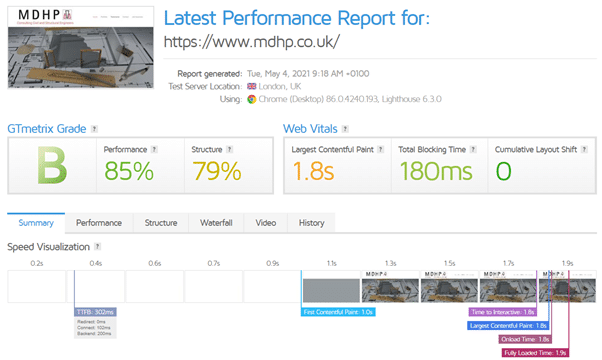The height and width of the screenshot is (360, 602).
Task: Click the Connect: 102ms detail text
Action: (94, 328)
